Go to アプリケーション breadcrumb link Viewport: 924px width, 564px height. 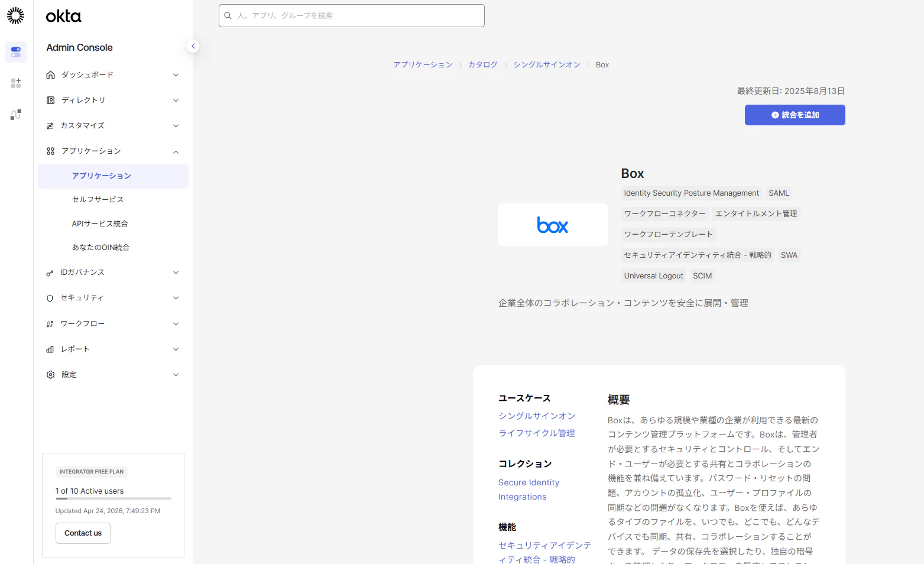click(423, 65)
